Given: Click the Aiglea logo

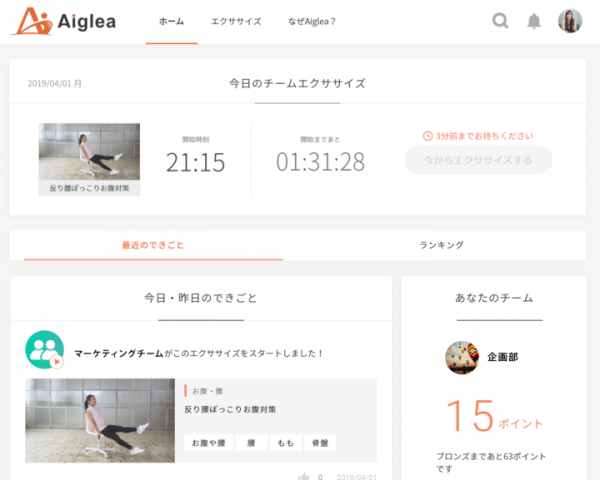Looking at the screenshot, I should point(63,21).
